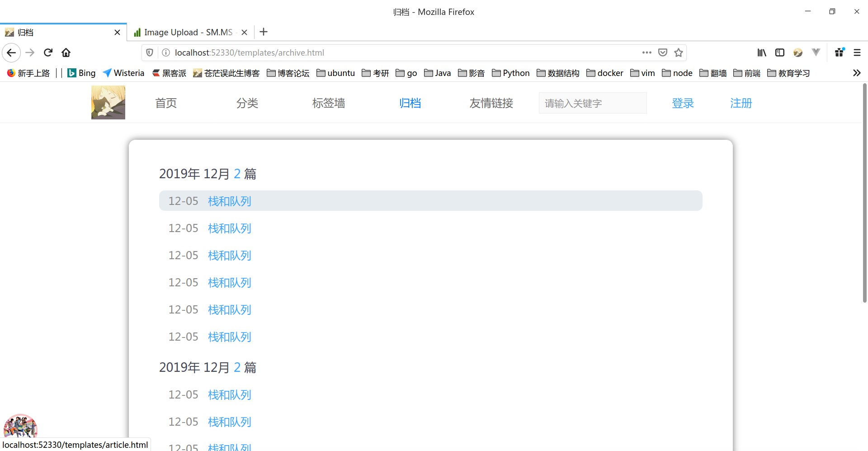Open the Bing bookmark on the toolbar
The width and height of the screenshot is (868, 451).
click(x=81, y=73)
